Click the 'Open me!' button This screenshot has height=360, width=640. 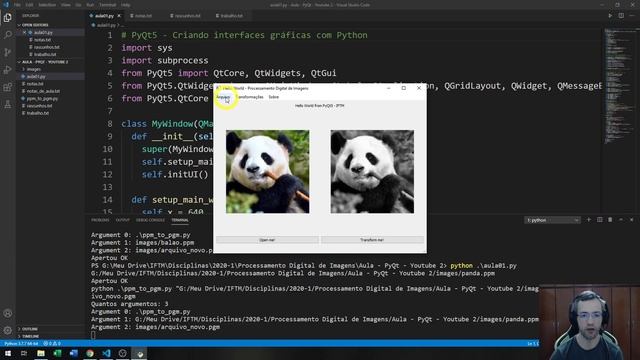(267, 240)
